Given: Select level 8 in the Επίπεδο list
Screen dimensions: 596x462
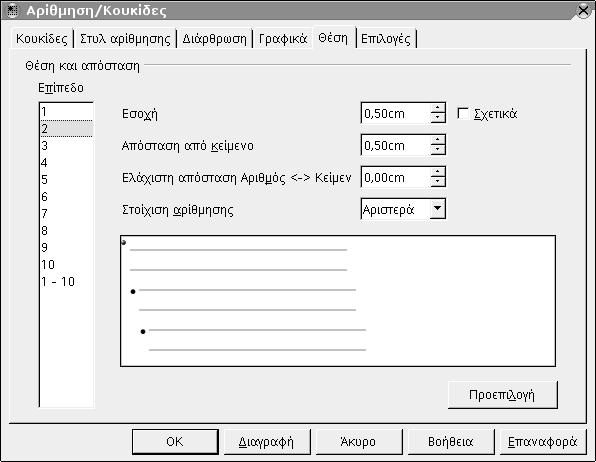Looking at the screenshot, I should click(66, 230).
